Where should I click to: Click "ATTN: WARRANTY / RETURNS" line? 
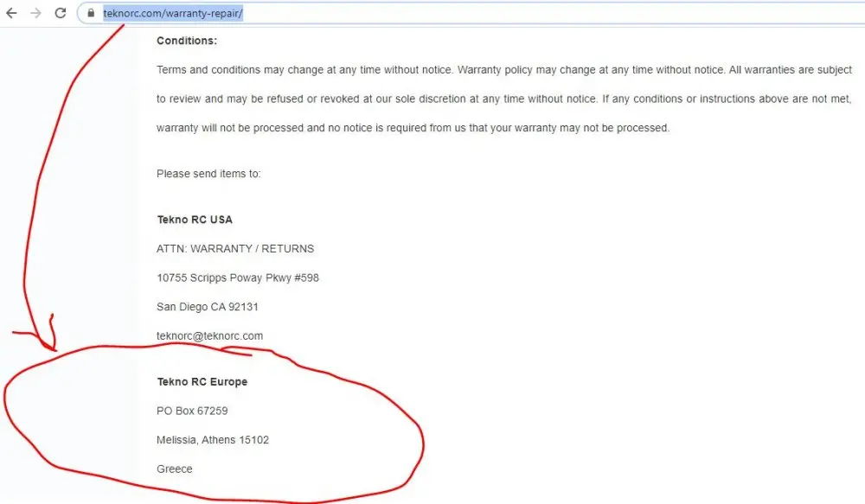coord(235,249)
